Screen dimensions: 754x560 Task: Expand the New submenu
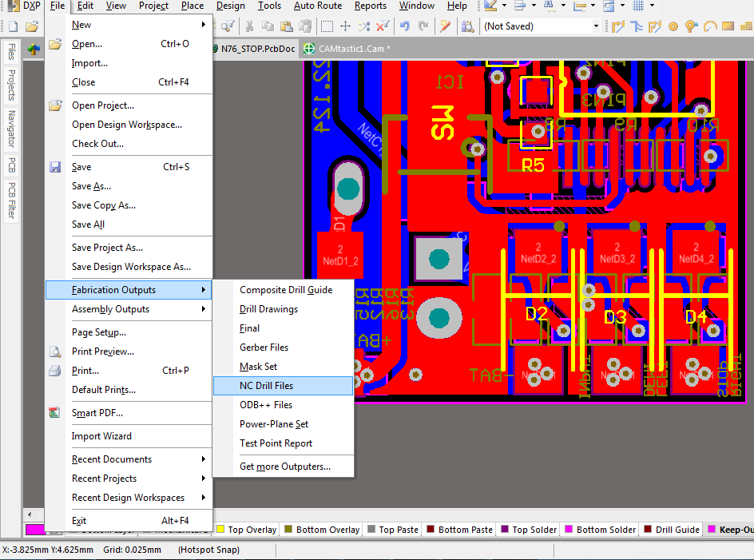(x=129, y=25)
